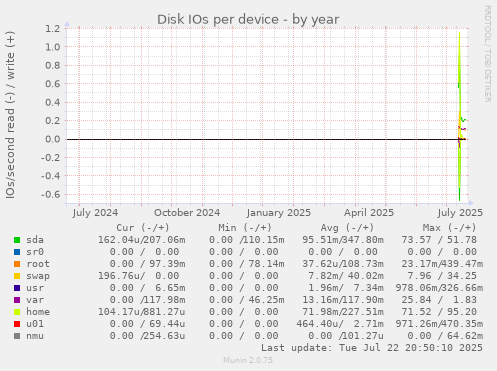Image resolution: width=497 pixels, height=371 pixels.
Task: Click the red u01 legend swatch
Action: [17, 324]
